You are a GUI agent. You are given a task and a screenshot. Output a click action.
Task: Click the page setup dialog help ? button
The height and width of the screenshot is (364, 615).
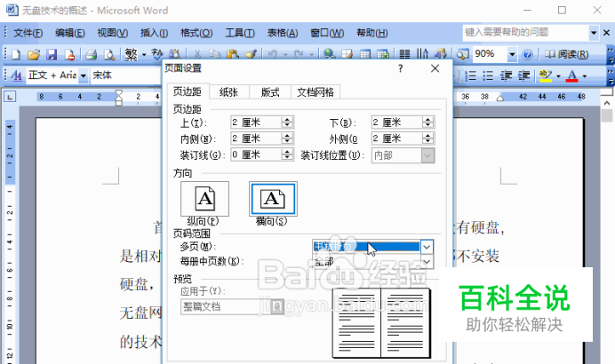click(400, 68)
